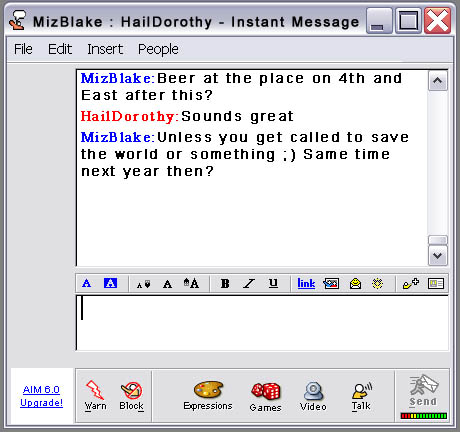
Task: Toggle bold text formatting
Action: (x=225, y=284)
